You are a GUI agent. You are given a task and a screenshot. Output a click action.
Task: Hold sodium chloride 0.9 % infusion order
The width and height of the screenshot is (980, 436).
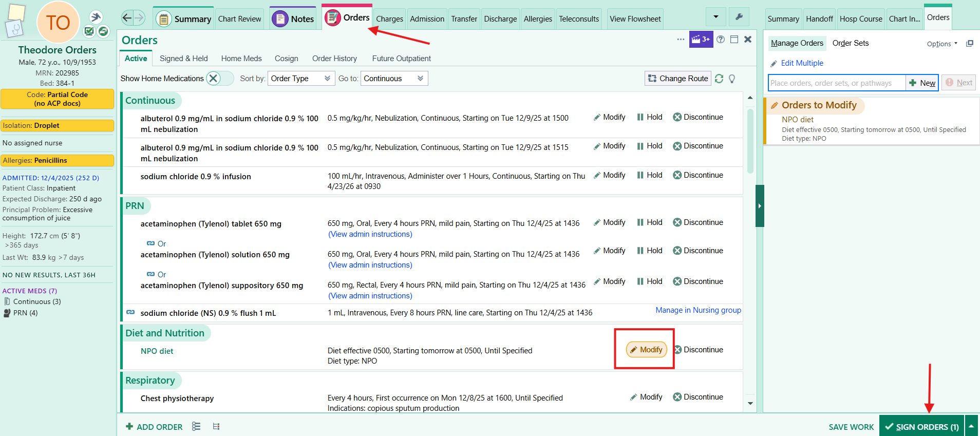(x=650, y=175)
